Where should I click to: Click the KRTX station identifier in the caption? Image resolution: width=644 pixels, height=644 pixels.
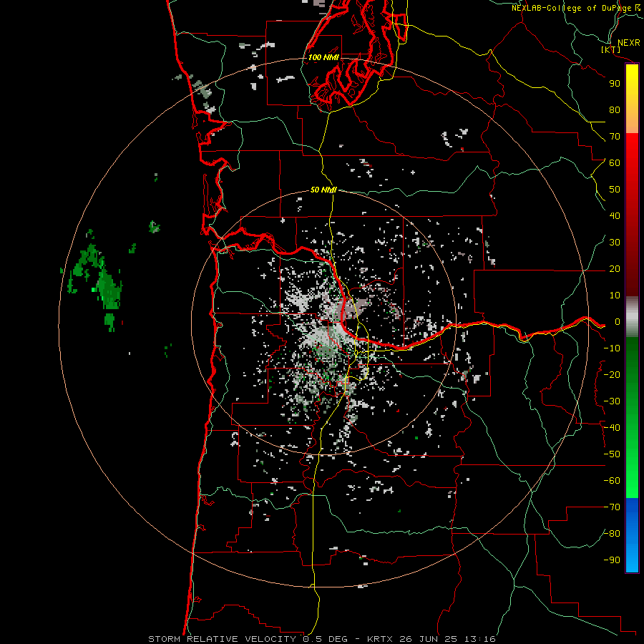(x=381, y=639)
